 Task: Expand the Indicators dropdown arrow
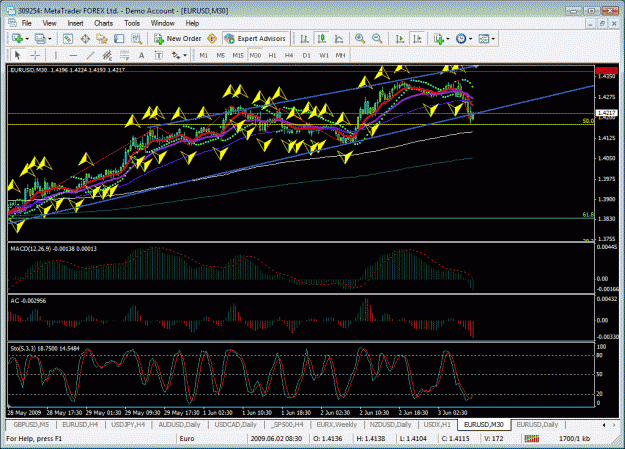point(448,39)
